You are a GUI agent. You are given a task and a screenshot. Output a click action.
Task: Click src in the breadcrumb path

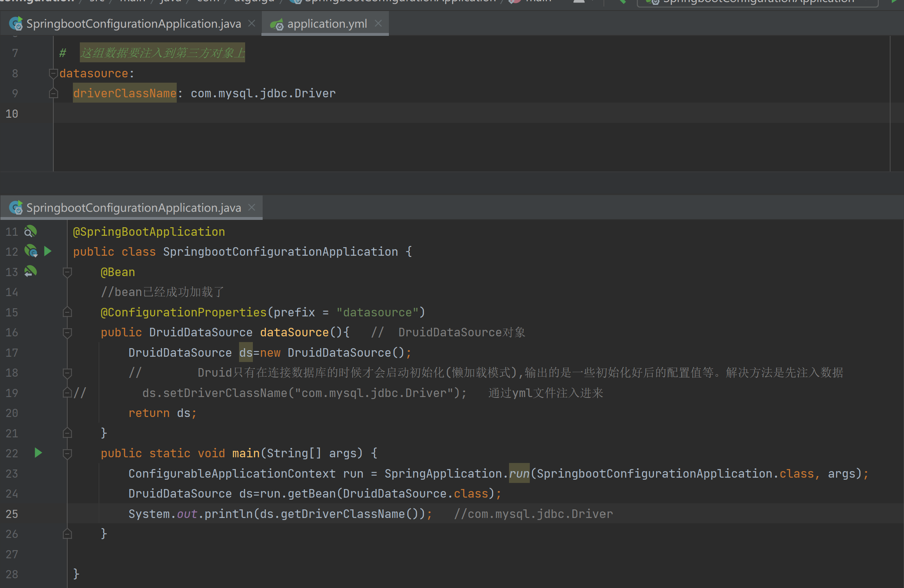tap(97, 2)
